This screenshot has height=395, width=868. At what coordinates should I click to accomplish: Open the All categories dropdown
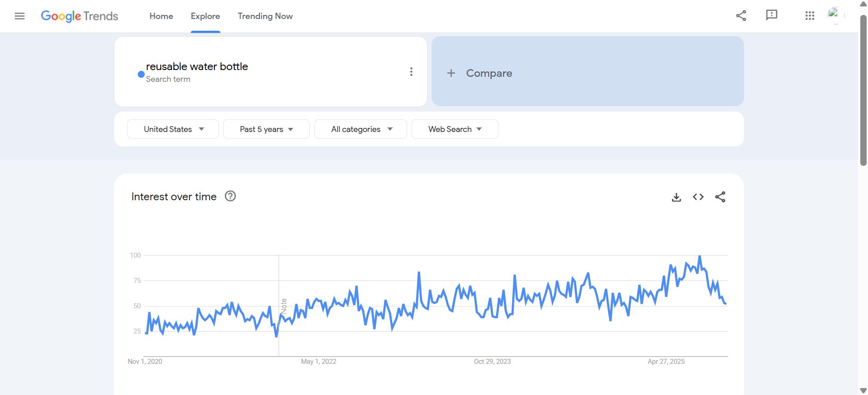tap(360, 129)
